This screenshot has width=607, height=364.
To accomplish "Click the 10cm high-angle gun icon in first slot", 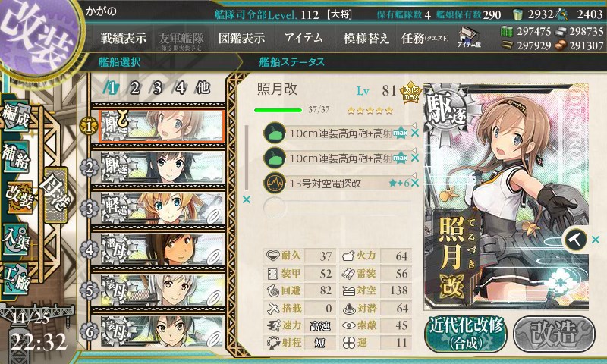I will (x=275, y=133).
